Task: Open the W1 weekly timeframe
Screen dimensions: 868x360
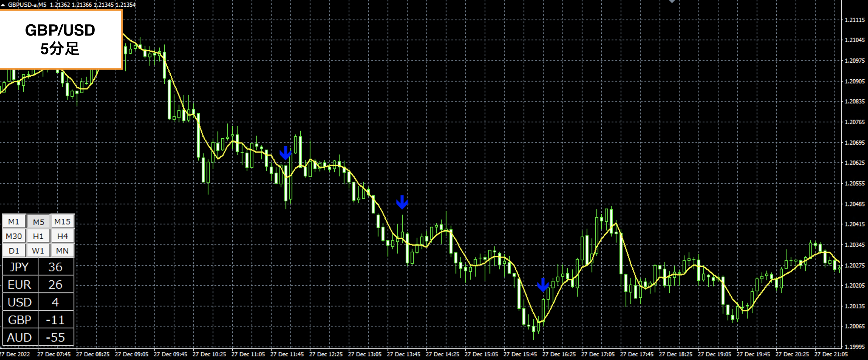Action: 38,251
